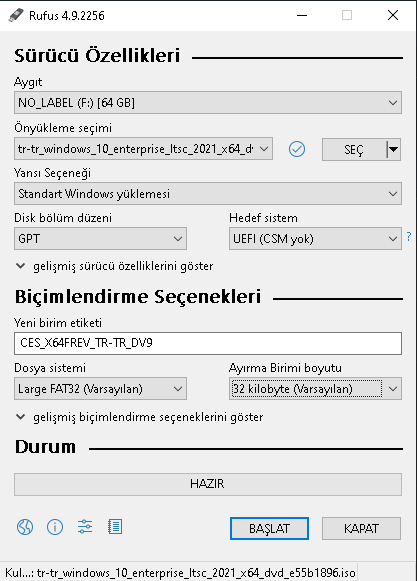This screenshot has width=417, height=581.
Task: Open application settings sliders icon
Action: point(85,527)
